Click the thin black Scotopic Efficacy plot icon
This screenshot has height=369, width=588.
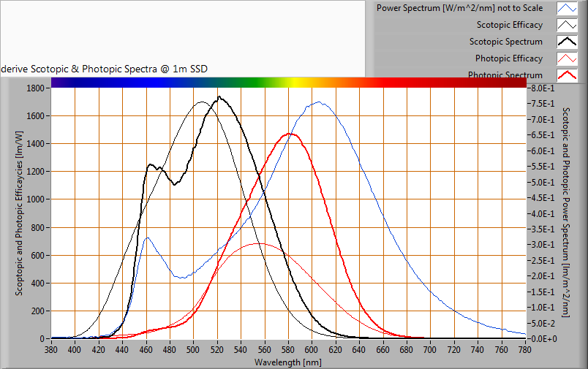pyautogui.click(x=567, y=25)
